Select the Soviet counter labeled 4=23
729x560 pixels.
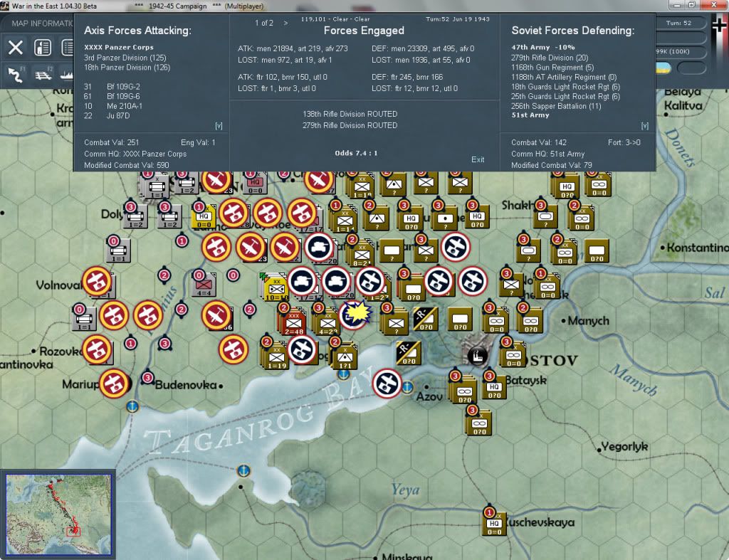click(x=327, y=322)
